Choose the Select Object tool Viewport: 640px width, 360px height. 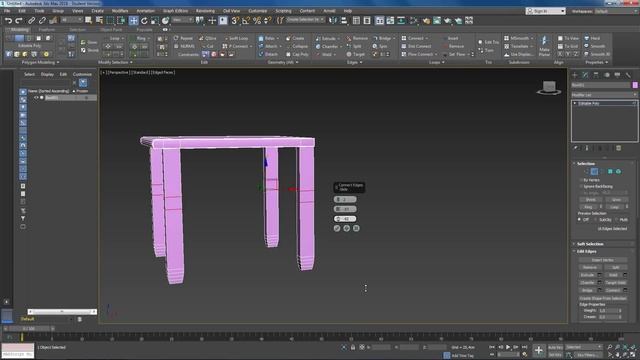pyautogui.click(x=88, y=20)
